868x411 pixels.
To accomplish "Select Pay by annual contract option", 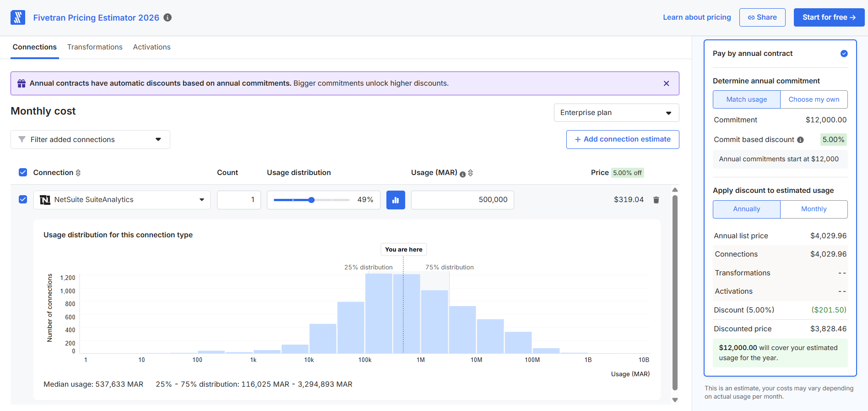I will [844, 54].
